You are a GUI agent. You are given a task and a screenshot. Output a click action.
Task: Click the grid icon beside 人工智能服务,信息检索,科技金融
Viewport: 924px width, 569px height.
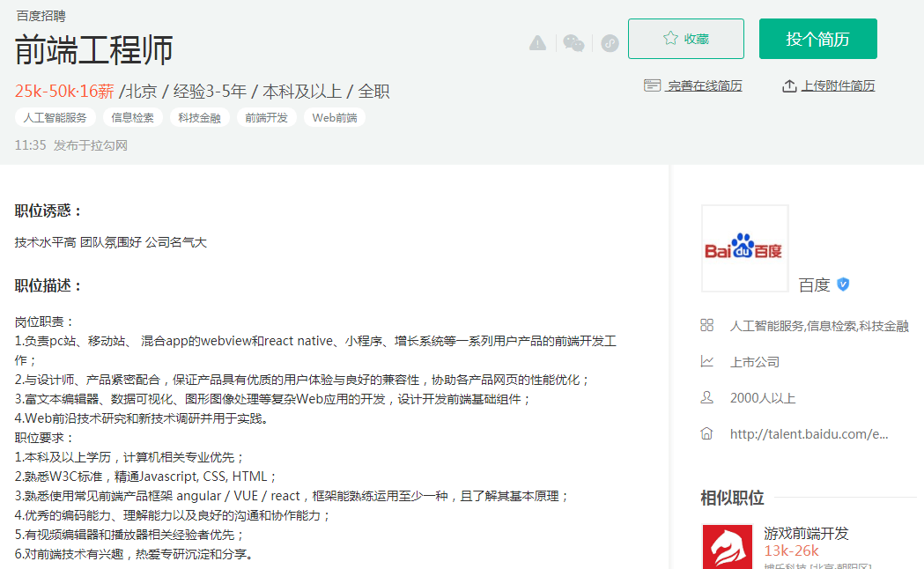(x=706, y=324)
